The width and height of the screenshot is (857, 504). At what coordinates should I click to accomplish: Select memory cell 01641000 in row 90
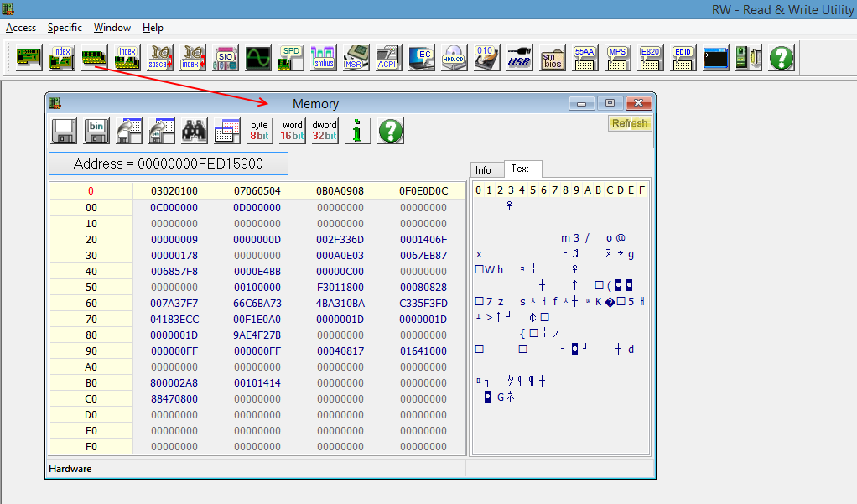(x=423, y=351)
